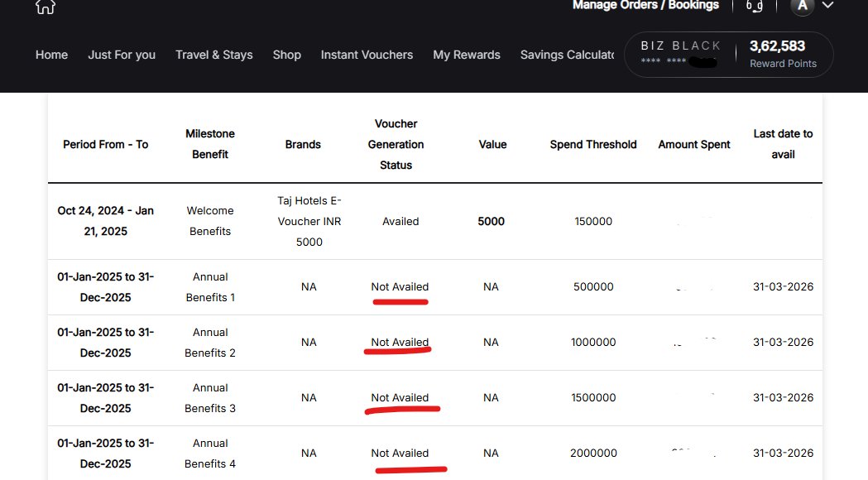868x480 pixels.
Task: Open Manage Orders / Bookings
Action: pyautogui.click(x=645, y=5)
